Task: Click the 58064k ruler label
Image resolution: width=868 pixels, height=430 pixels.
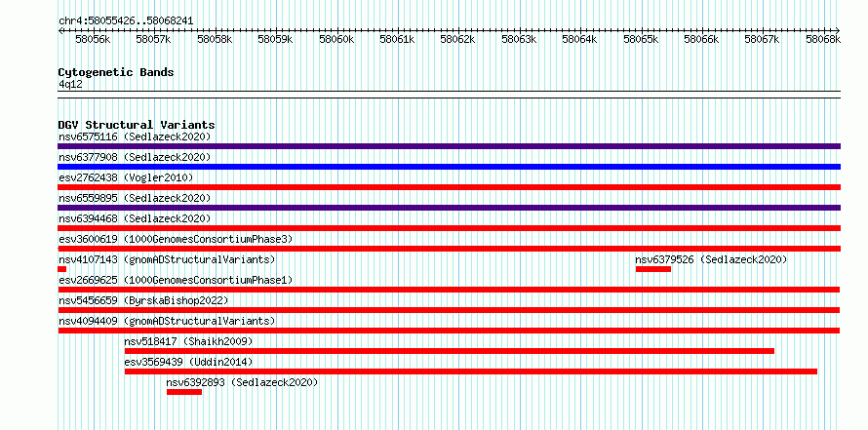Action: (x=580, y=39)
